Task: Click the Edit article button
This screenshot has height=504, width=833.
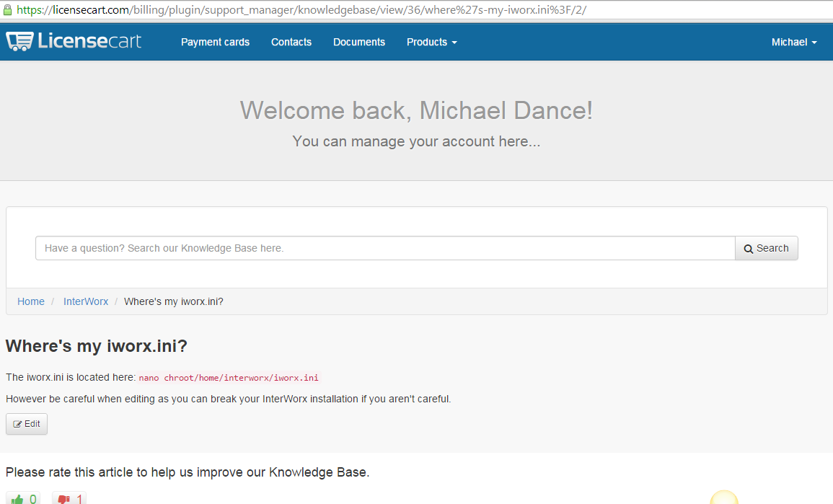Action: point(27,424)
